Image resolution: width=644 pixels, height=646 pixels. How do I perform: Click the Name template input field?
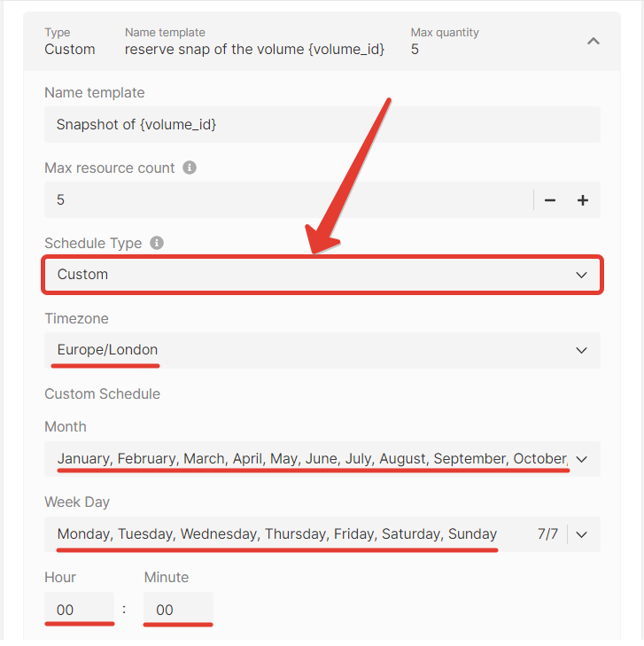[322, 124]
